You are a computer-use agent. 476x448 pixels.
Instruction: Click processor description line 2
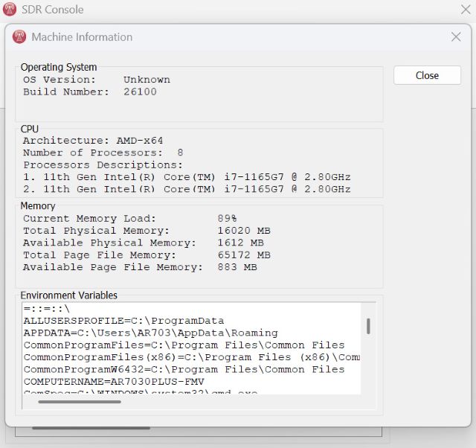click(187, 189)
